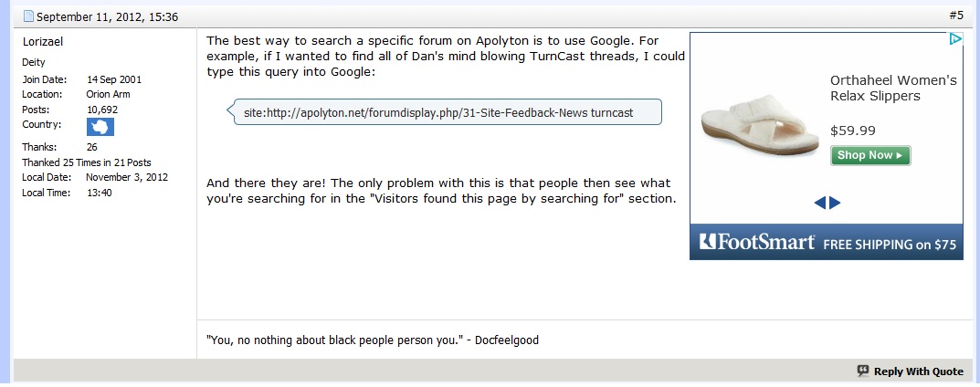The height and width of the screenshot is (387, 980).
Task: Click the Thanked 25 Times in 21 Posts text
Action: pos(79,162)
